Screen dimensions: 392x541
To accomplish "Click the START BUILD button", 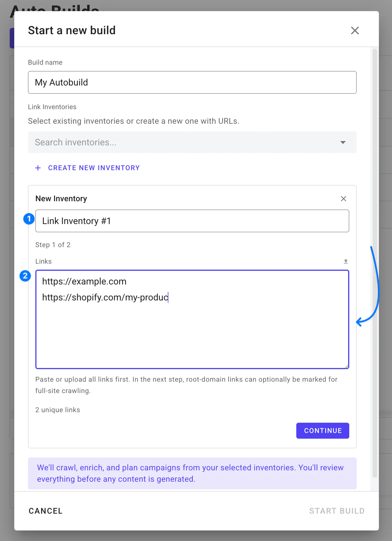I will click(337, 511).
